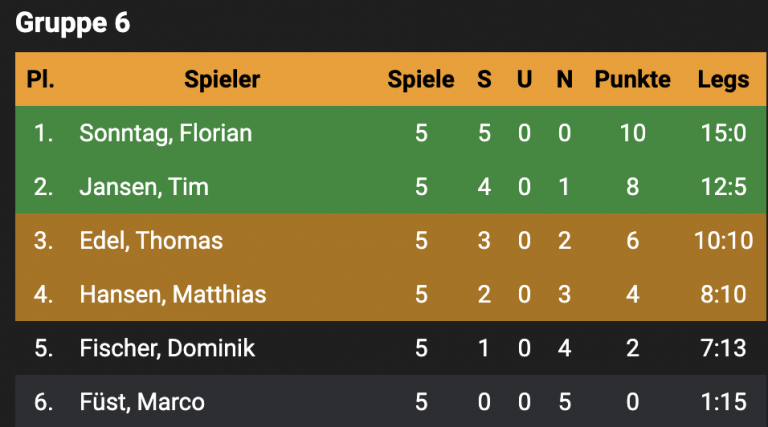768x427 pixels.
Task: Click the S wins column header
Action: (x=484, y=80)
